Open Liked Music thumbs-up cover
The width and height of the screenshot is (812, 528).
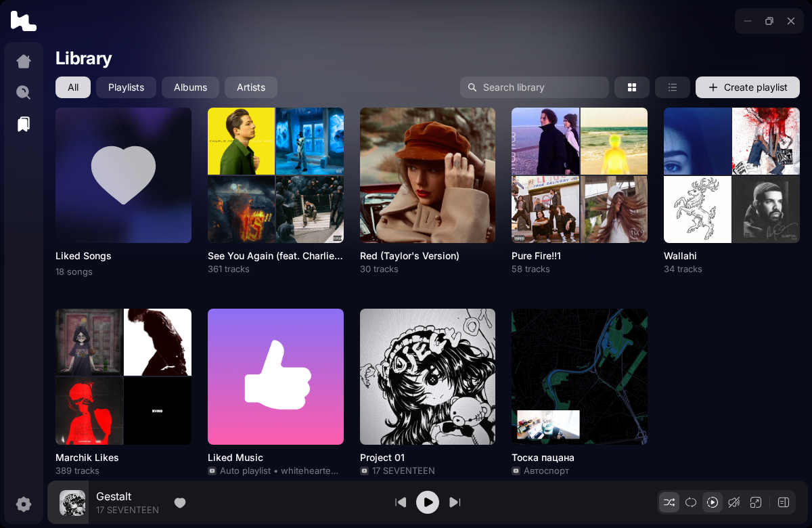275,376
